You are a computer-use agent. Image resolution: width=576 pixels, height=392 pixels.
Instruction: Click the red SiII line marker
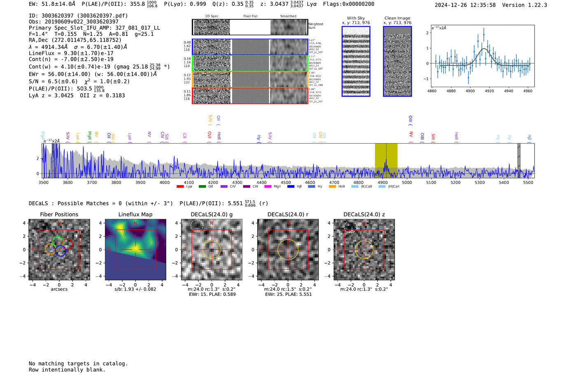433,138
